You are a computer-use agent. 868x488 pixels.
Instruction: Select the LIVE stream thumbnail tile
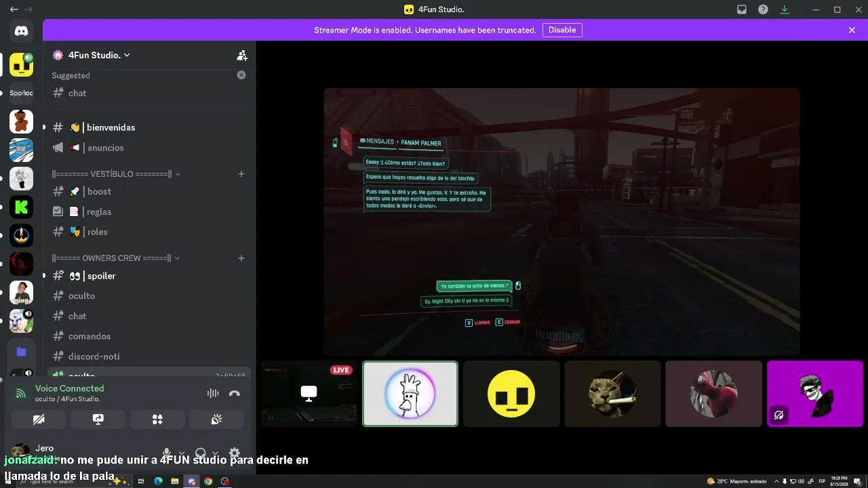pos(309,394)
